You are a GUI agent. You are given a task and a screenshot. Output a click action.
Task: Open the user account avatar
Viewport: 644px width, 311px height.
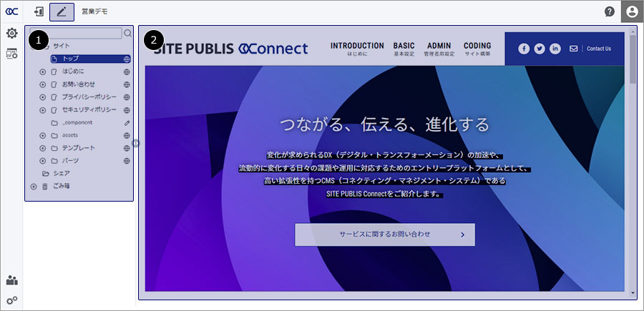point(631,11)
